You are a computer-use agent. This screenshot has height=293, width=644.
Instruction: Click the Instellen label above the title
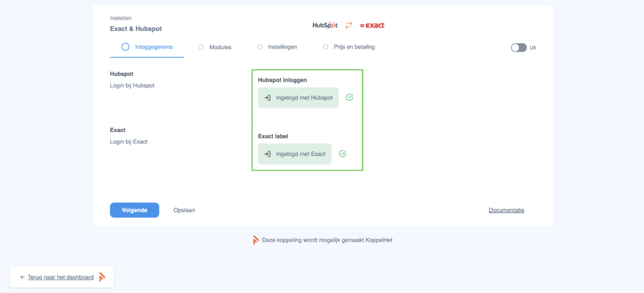point(121,18)
